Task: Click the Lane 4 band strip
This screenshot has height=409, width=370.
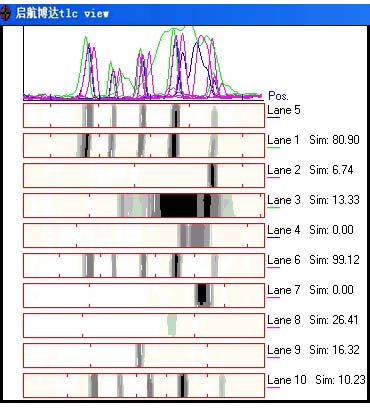Action: point(144,235)
